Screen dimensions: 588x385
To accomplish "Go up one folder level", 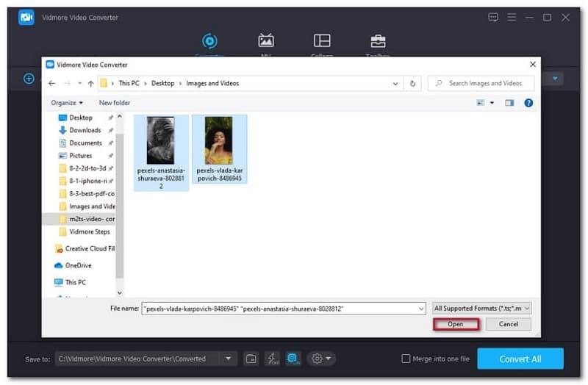I will (90, 84).
